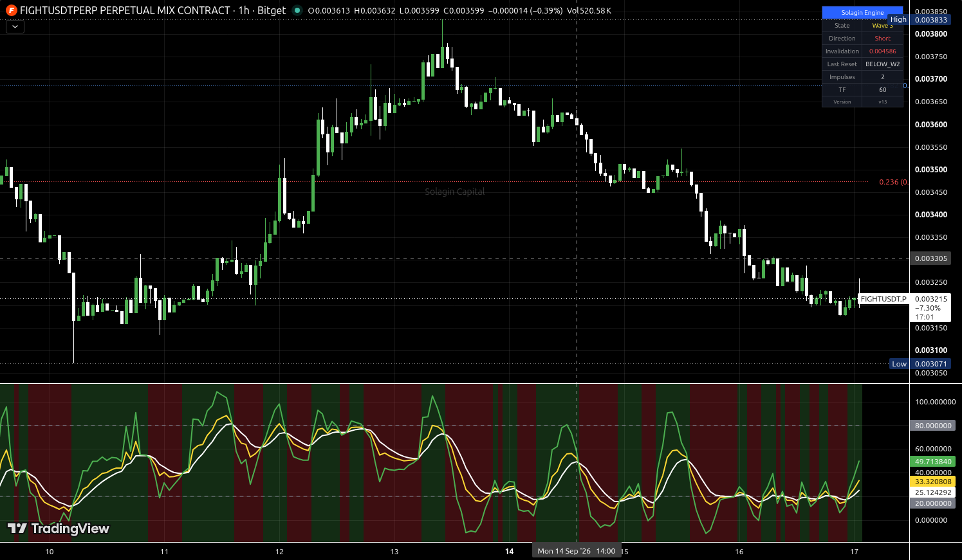
Task: Click the crosshair price label 0.003305
Action: [930, 258]
